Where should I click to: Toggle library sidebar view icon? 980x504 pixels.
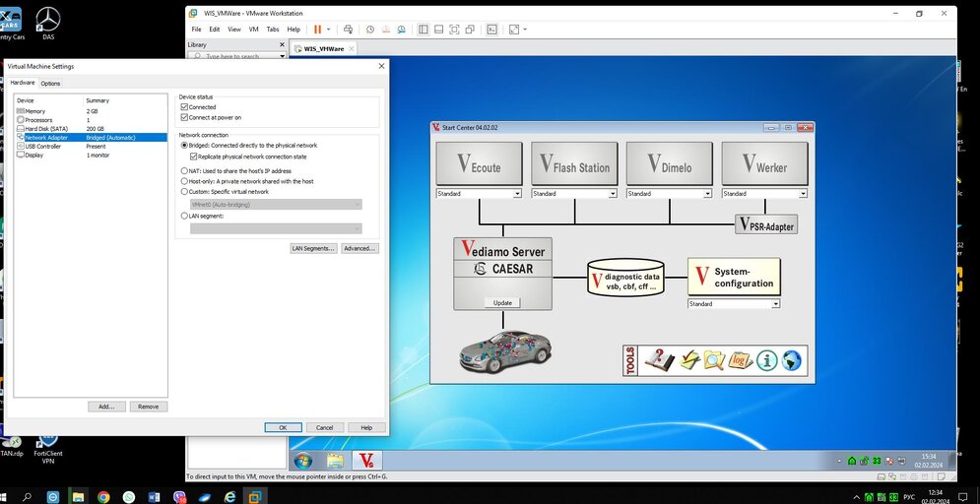pyautogui.click(x=424, y=30)
